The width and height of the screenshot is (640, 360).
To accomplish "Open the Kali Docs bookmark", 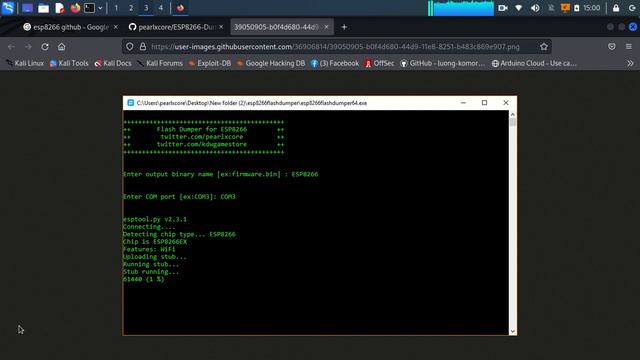I will [113, 63].
